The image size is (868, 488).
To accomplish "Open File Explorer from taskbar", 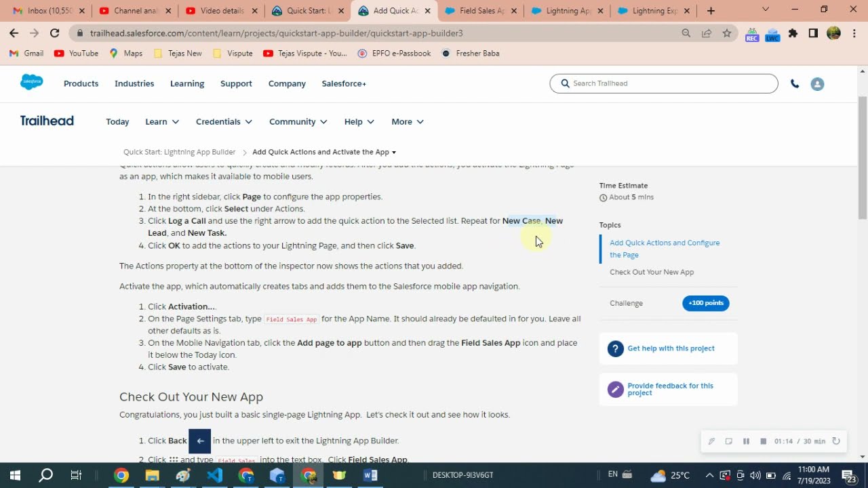I will [152, 475].
